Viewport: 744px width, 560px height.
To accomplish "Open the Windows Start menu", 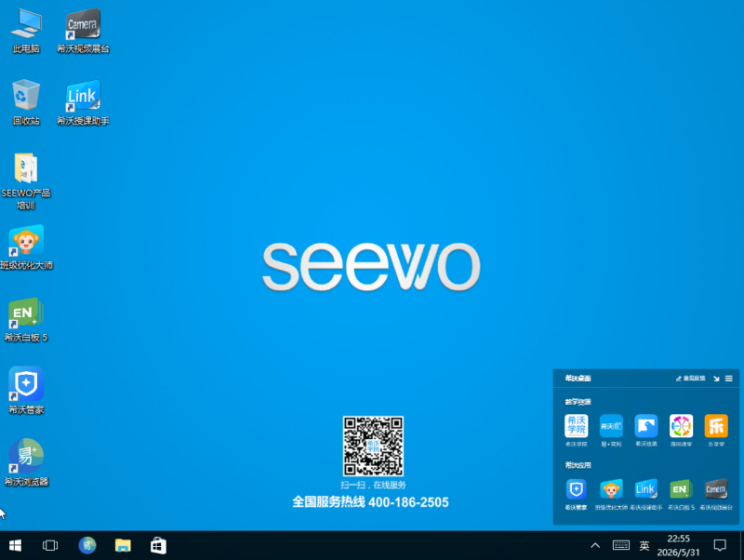I will pos(15,546).
